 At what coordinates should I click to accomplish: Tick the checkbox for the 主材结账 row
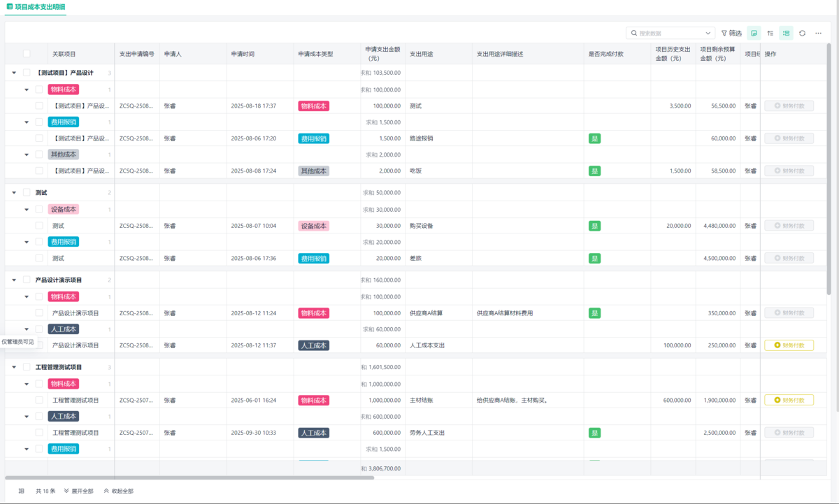tap(39, 400)
